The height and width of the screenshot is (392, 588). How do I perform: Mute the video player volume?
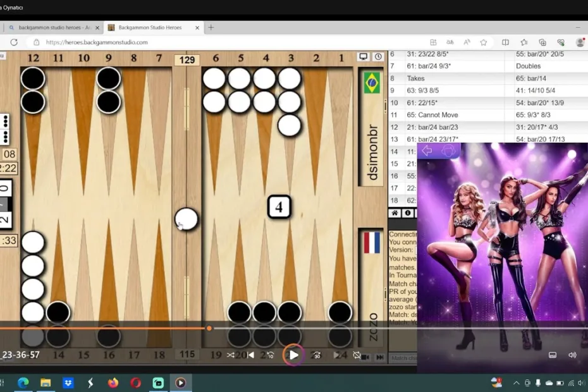point(572,355)
